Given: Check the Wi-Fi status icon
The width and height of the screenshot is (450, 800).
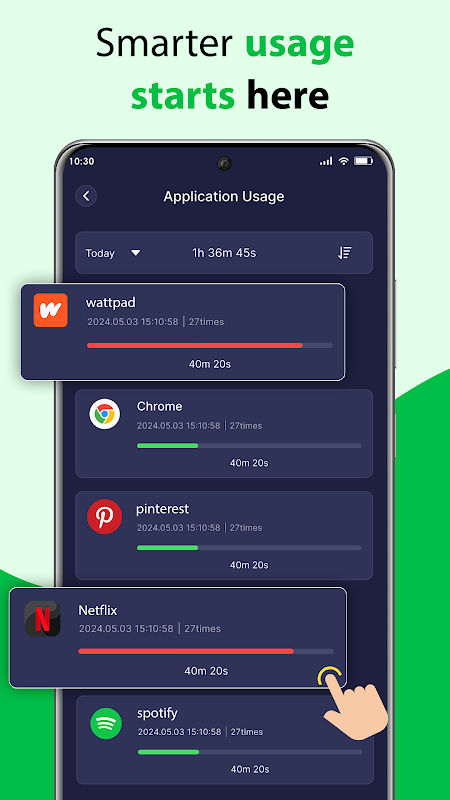Looking at the screenshot, I should click(344, 161).
